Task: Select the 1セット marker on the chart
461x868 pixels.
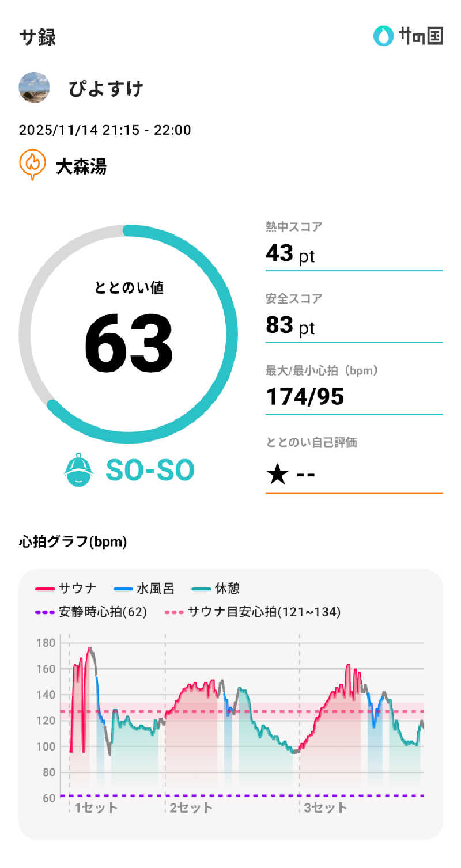Action: 96,807
